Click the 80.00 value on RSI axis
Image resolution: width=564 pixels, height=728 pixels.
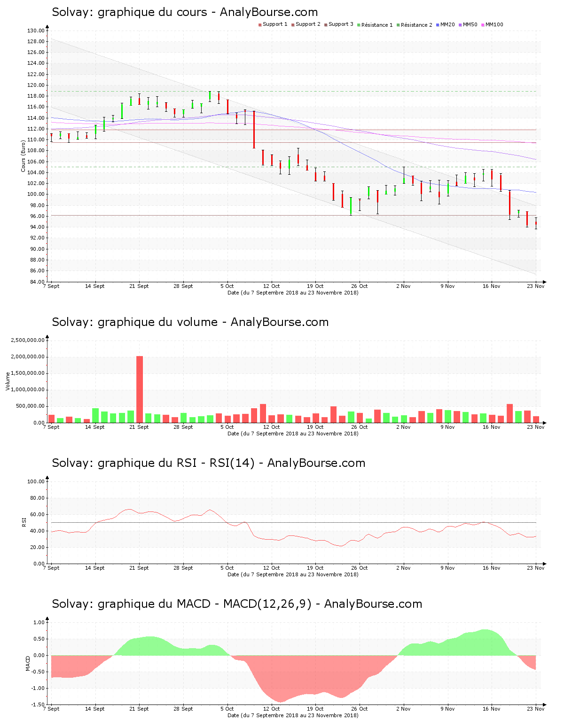[x=37, y=498]
